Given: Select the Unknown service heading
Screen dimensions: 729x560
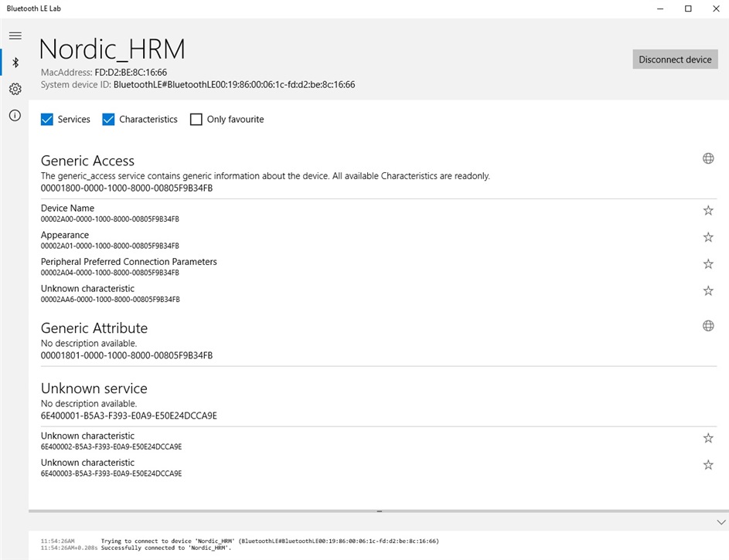Looking at the screenshot, I should tap(94, 389).
